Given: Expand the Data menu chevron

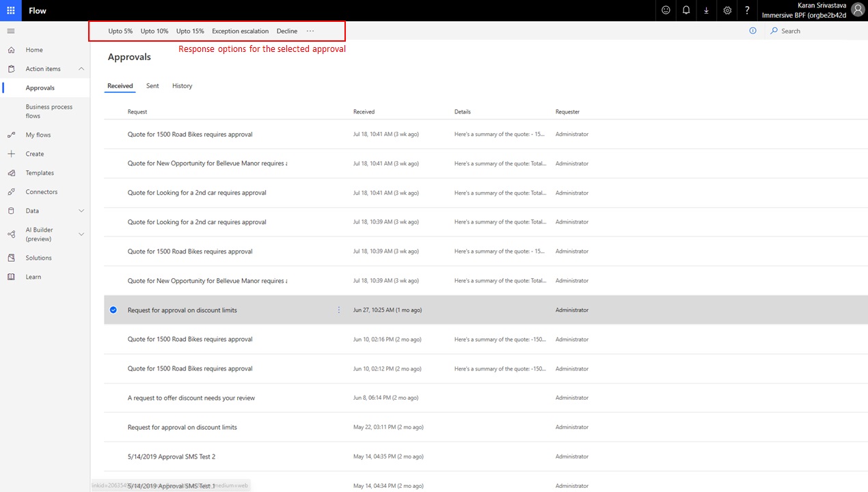Looking at the screenshot, I should click(x=81, y=211).
